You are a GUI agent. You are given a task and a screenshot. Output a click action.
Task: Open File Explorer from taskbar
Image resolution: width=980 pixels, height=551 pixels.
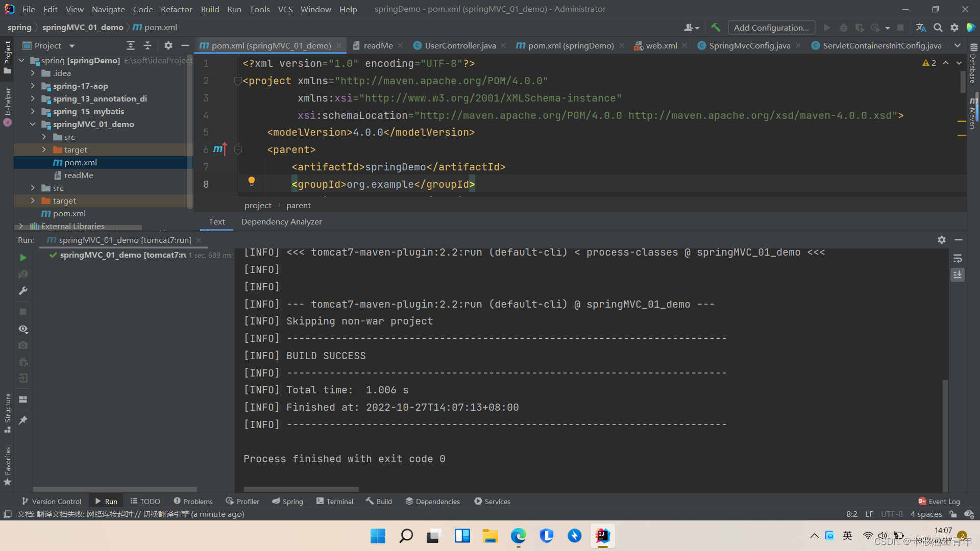490,536
